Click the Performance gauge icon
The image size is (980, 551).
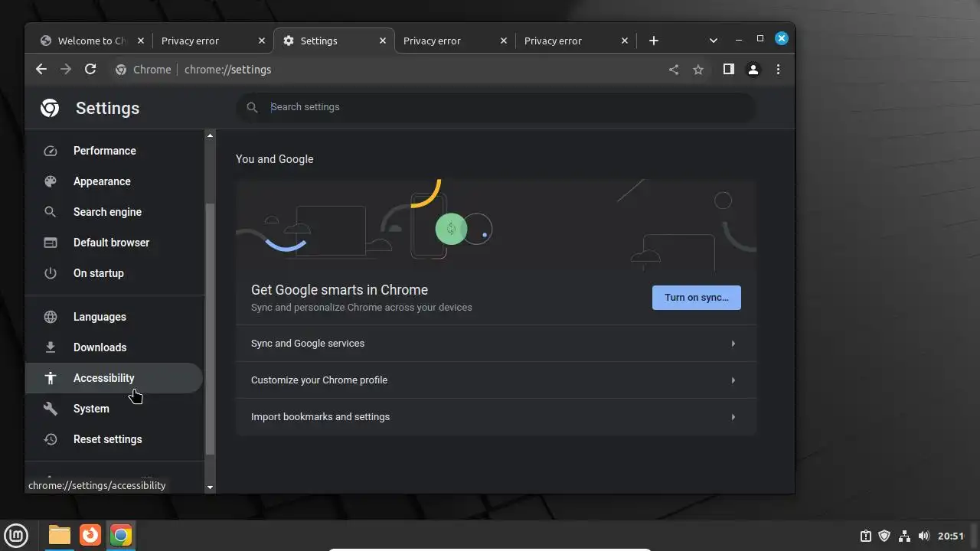[51, 151]
